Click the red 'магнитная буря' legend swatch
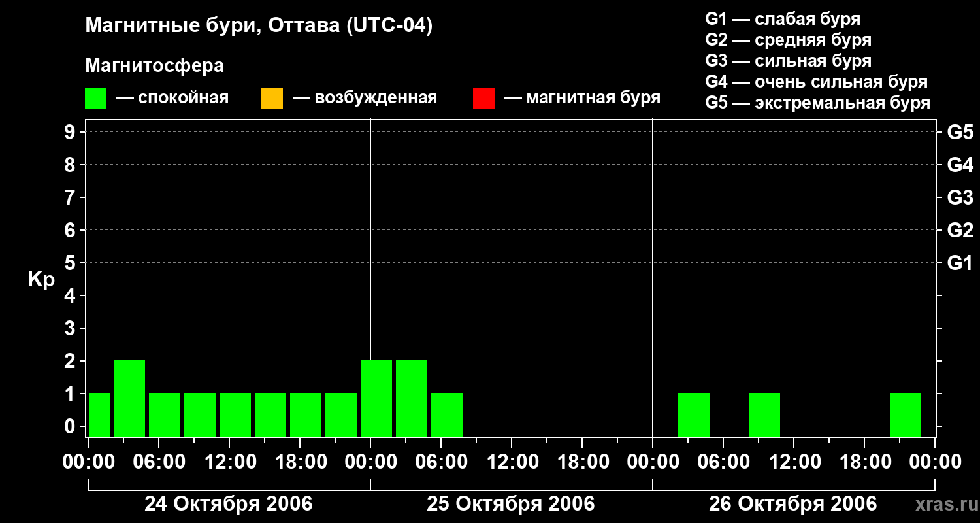980x523 pixels. point(483,99)
